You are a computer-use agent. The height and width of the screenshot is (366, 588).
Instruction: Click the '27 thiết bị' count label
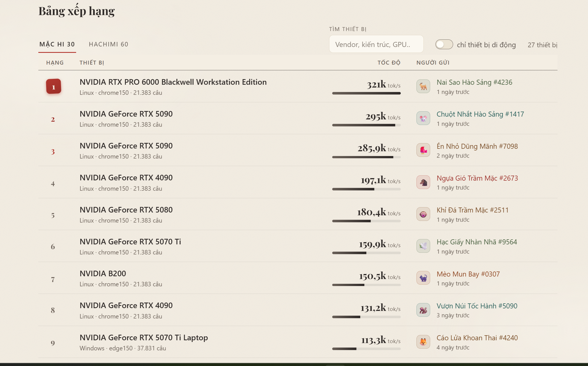(542, 45)
